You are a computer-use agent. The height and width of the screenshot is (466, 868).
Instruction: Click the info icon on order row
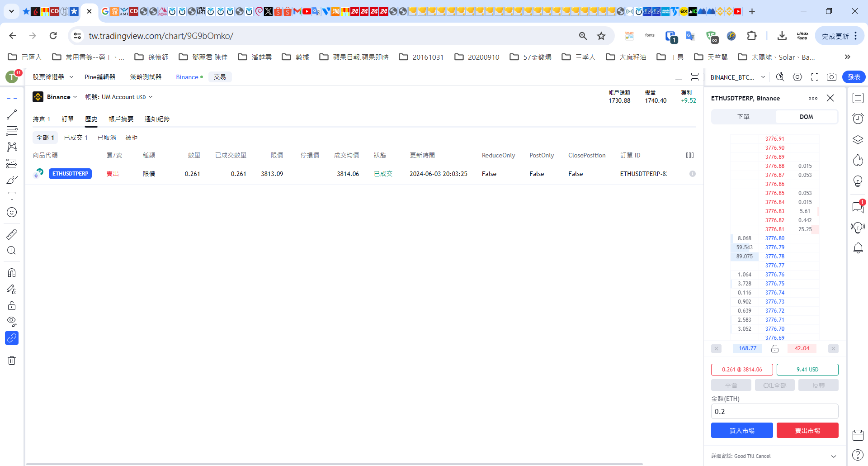(x=693, y=174)
